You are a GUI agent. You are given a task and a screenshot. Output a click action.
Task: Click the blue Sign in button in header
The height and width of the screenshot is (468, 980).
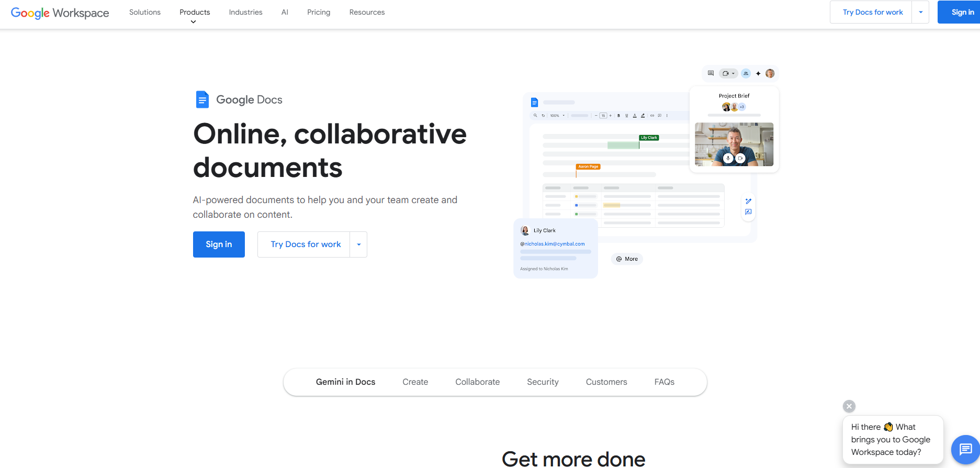click(x=959, y=12)
